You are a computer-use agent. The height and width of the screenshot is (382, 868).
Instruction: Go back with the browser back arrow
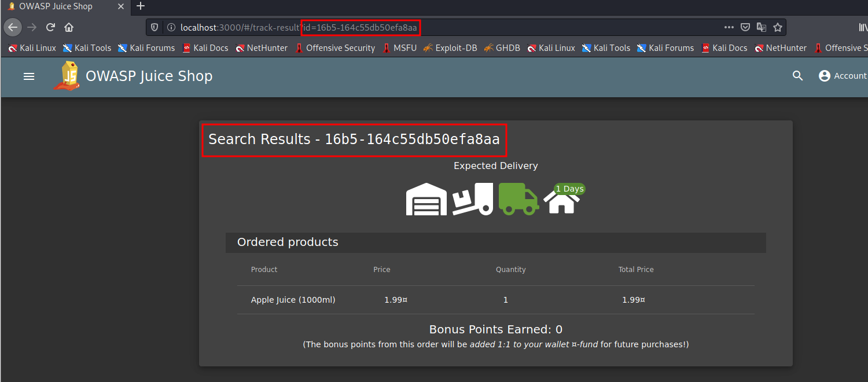[x=13, y=27]
